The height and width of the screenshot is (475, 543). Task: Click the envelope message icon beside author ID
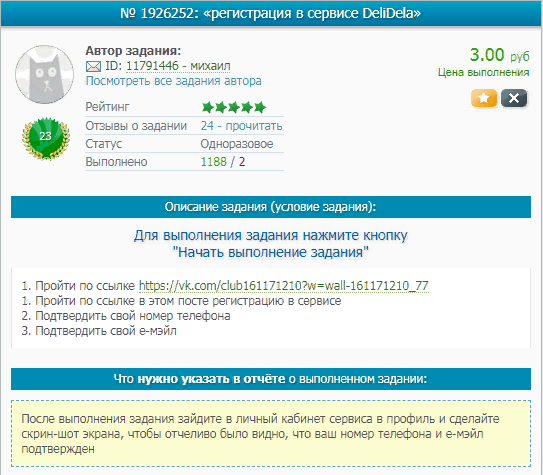pos(93,66)
